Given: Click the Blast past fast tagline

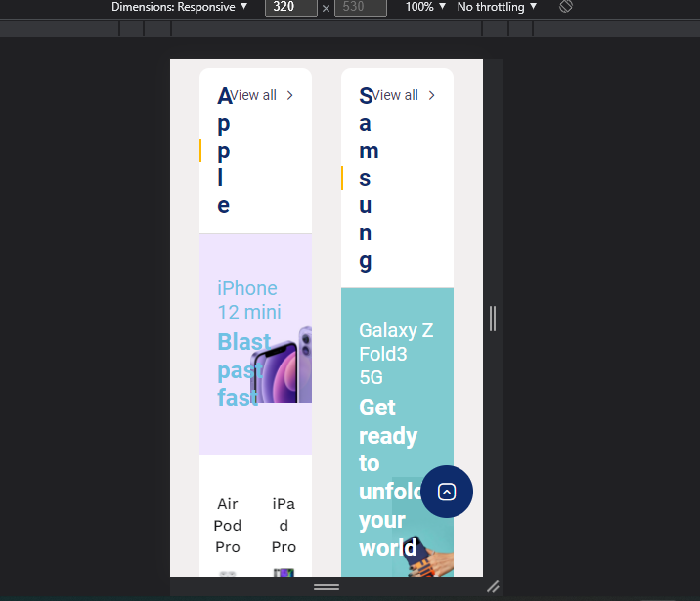Looking at the screenshot, I should [243, 369].
